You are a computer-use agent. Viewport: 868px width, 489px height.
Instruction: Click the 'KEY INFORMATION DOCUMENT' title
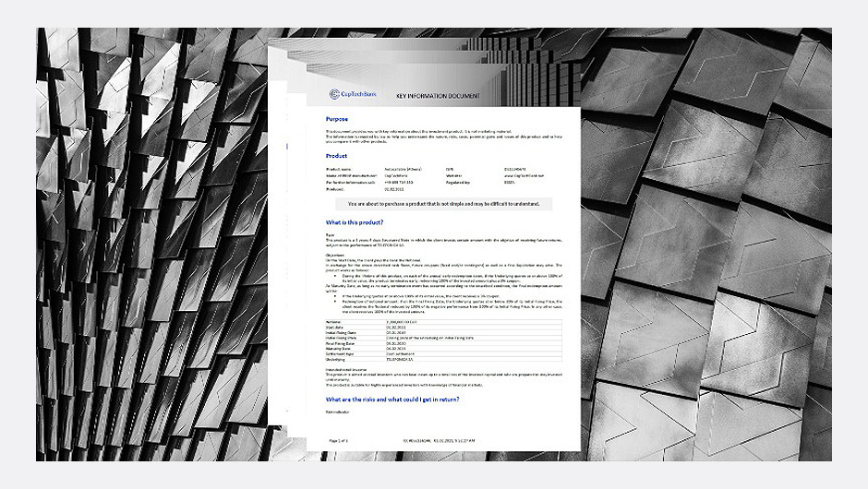click(438, 96)
